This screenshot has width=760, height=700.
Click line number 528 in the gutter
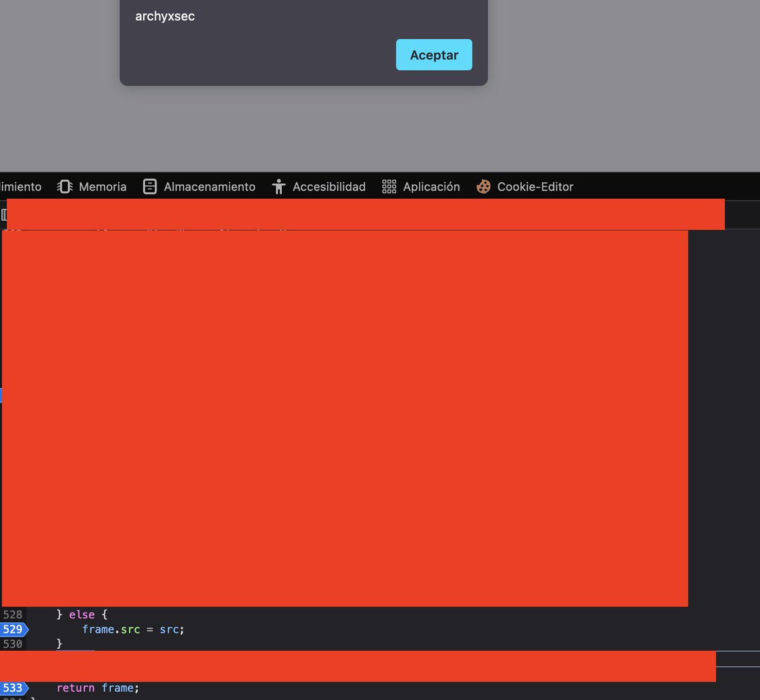click(x=13, y=615)
